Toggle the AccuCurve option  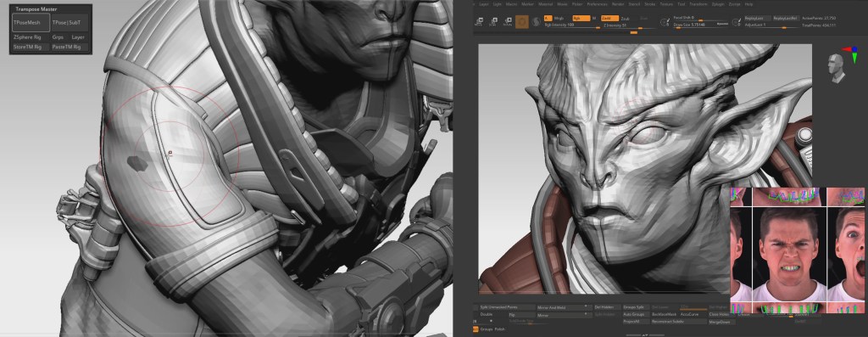point(689,314)
